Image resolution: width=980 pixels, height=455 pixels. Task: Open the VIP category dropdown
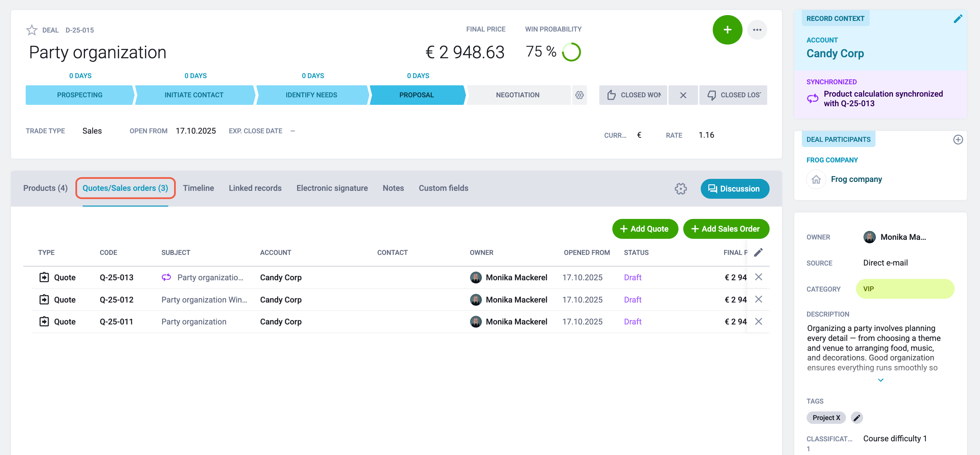click(x=905, y=289)
